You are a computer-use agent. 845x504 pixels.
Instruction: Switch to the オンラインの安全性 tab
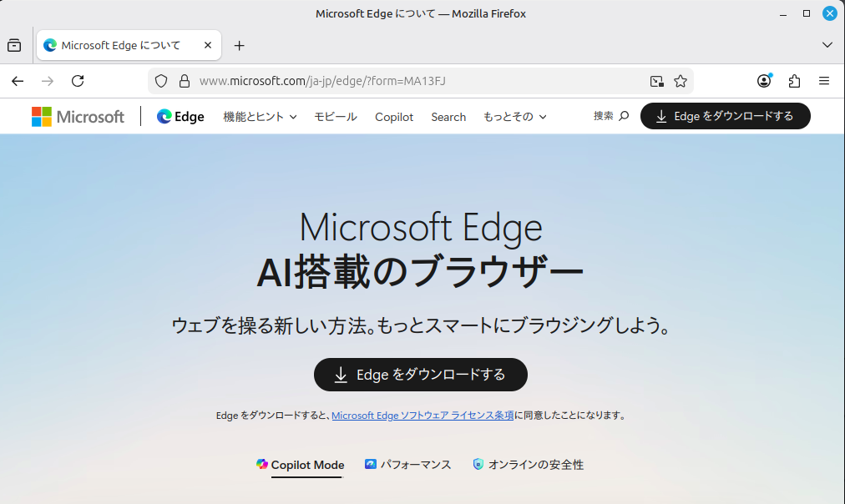tap(528, 465)
